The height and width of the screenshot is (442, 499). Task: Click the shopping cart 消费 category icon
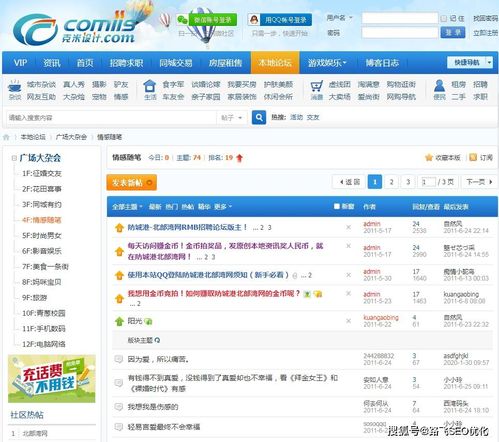click(x=316, y=86)
